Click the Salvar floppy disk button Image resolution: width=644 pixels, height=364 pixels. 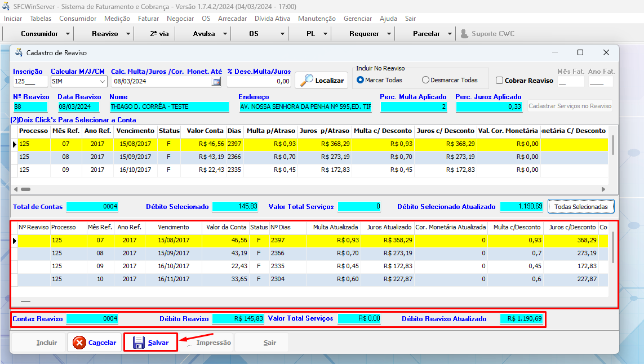pos(151,343)
